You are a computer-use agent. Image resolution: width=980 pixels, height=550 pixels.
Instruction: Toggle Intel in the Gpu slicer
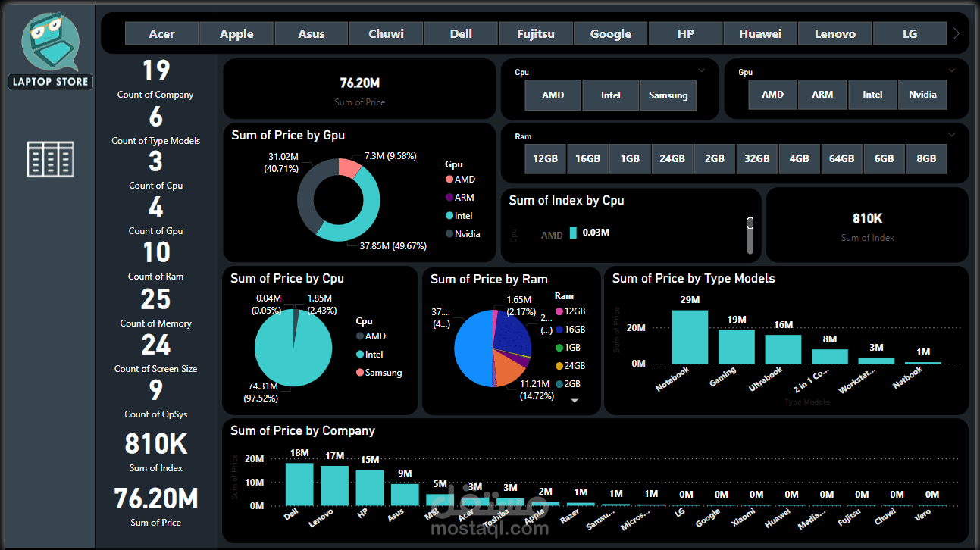tap(872, 95)
